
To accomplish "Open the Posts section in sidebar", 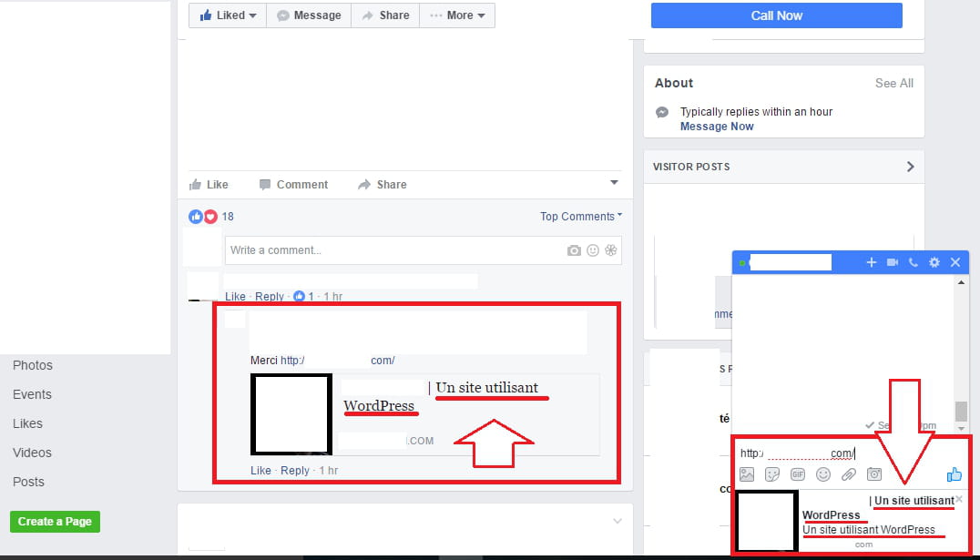I will click(x=29, y=482).
